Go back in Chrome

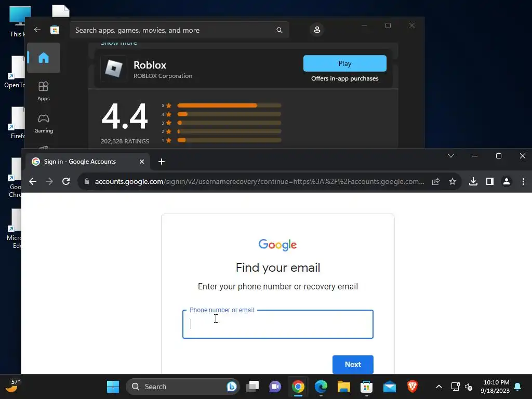click(x=33, y=181)
